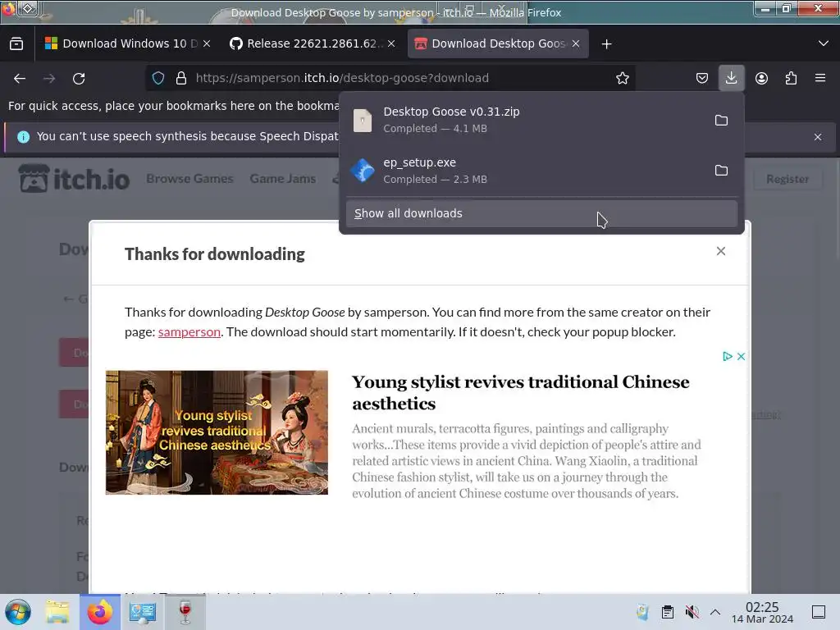Screen dimensions: 840x630
Task: Open the Game Jams link
Action: 282,178
